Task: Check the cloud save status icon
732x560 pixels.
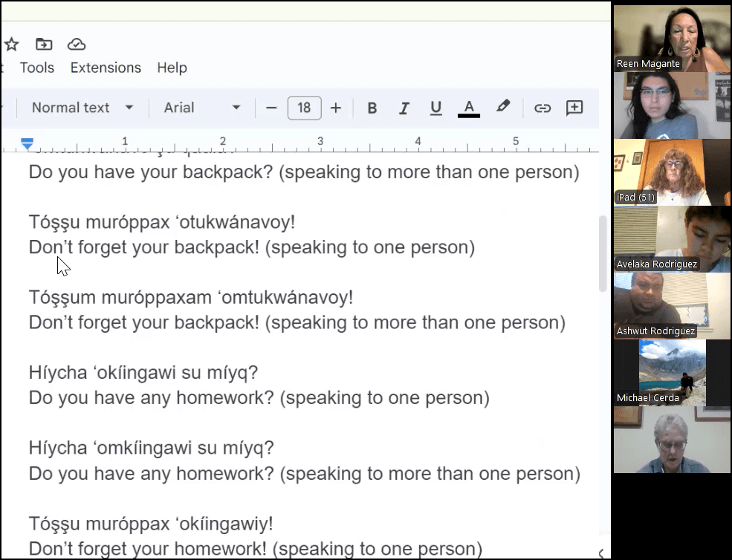Action: pos(77,45)
